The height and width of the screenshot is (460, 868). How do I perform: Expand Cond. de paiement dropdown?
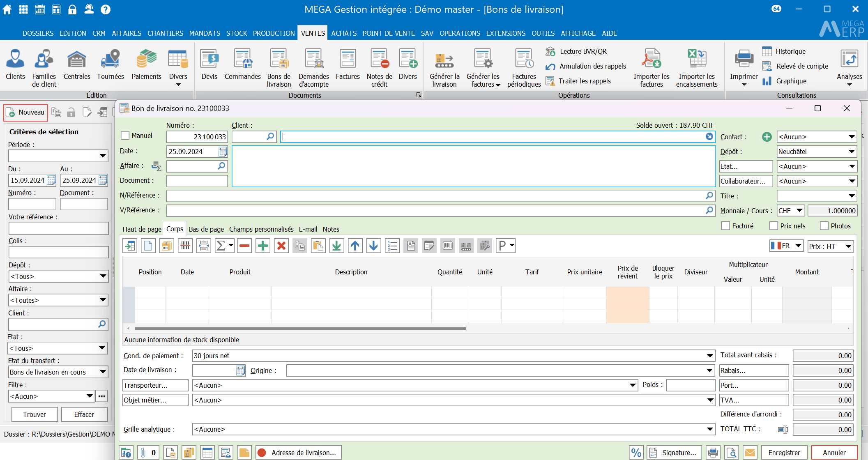point(710,356)
